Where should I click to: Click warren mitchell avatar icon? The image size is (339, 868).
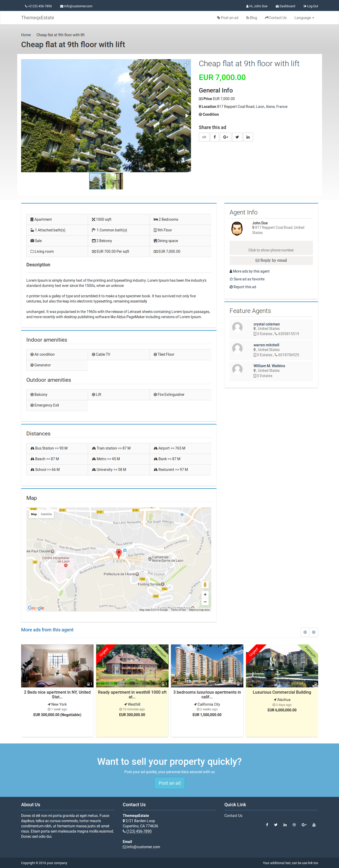tap(238, 348)
